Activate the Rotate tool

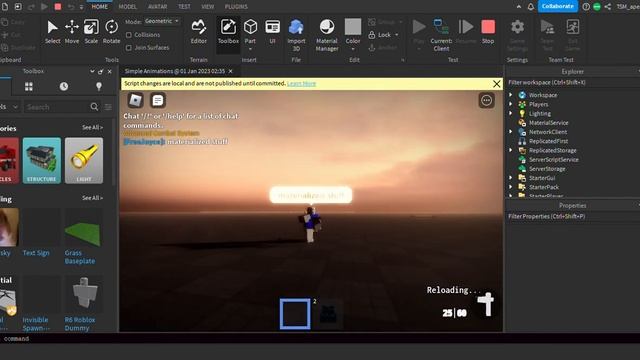(111, 32)
